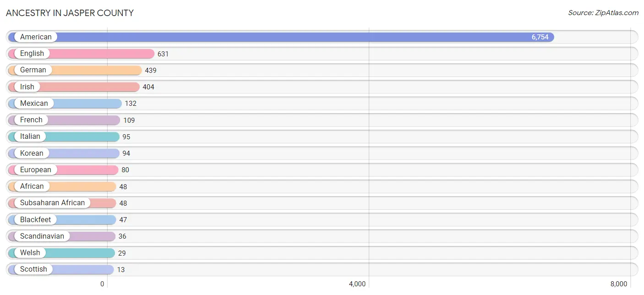Click the Italian ancestry label

(30, 137)
